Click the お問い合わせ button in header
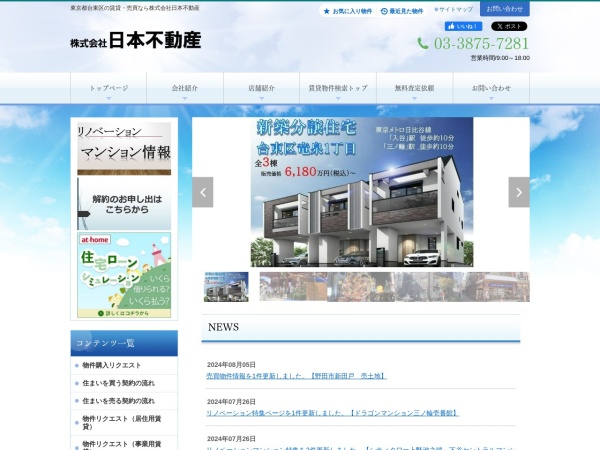Viewport: 600px width, 450px height. click(x=505, y=9)
